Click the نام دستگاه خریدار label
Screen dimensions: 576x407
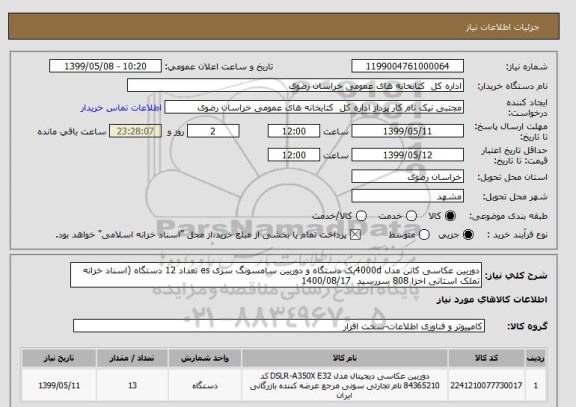coord(512,86)
